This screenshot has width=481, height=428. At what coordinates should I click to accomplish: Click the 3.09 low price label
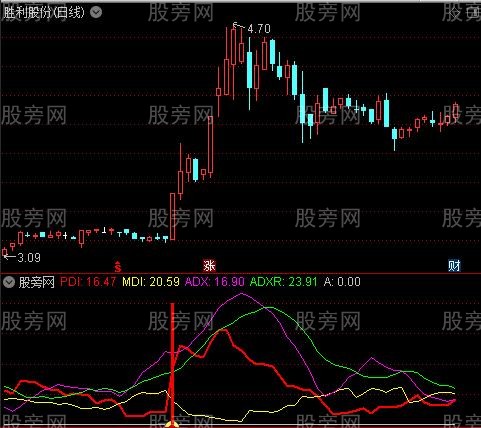[x=29, y=257]
